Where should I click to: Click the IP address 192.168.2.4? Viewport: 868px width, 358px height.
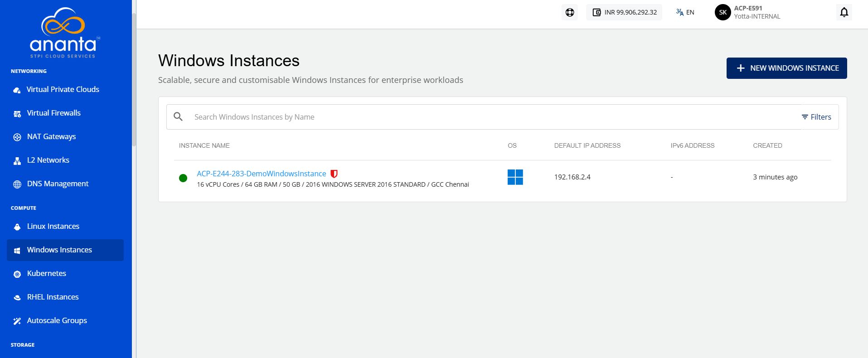tap(572, 177)
